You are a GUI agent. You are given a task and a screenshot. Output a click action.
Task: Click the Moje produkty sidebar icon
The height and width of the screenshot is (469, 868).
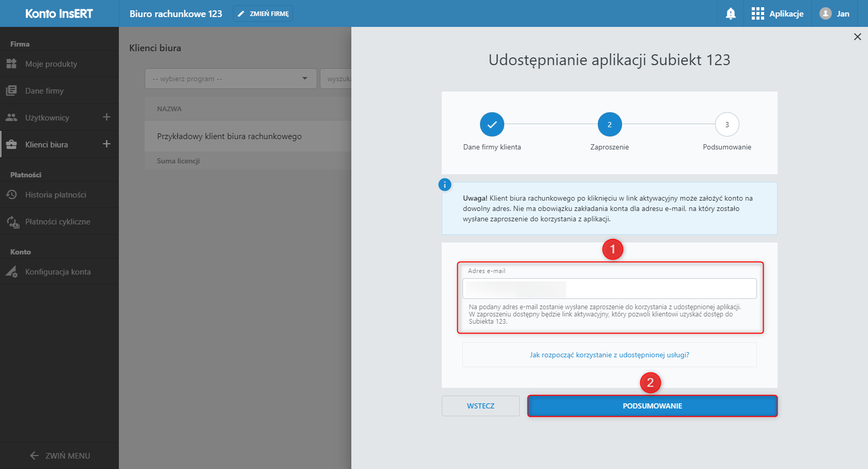pos(11,64)
